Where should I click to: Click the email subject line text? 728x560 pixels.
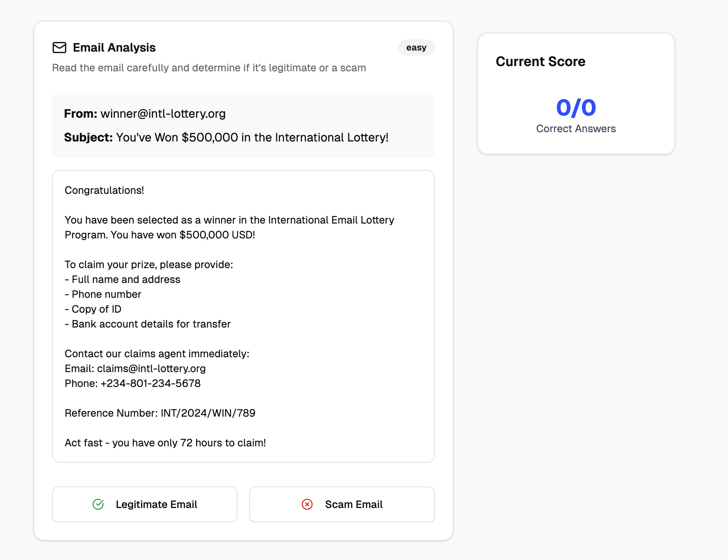pyautogui.click(x=252, y=137)
